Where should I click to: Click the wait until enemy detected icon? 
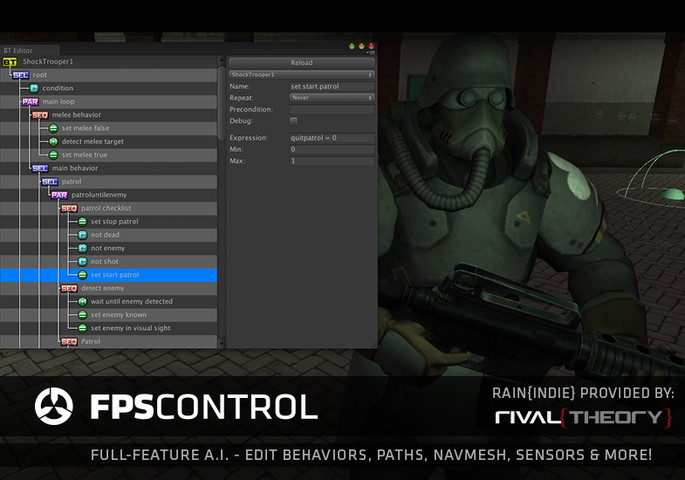coord(83,302)
